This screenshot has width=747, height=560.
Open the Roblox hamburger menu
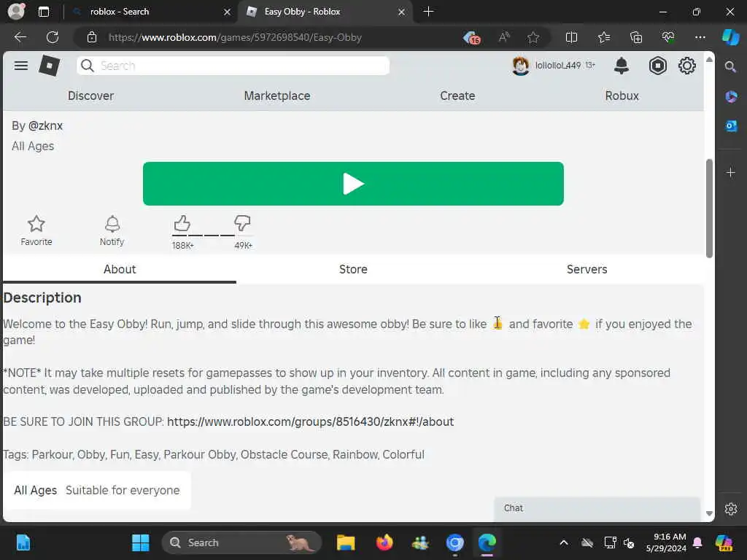(21, 66)
